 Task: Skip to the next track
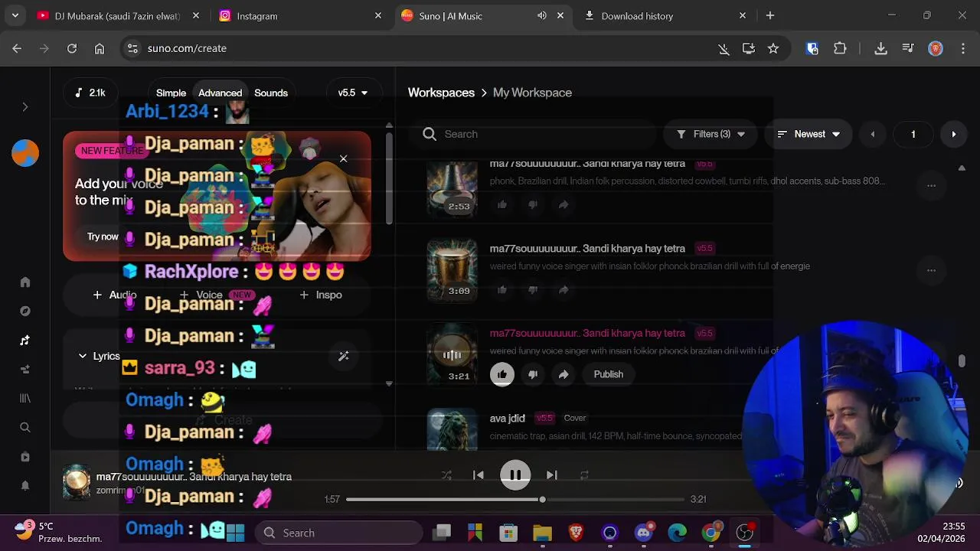552,475
